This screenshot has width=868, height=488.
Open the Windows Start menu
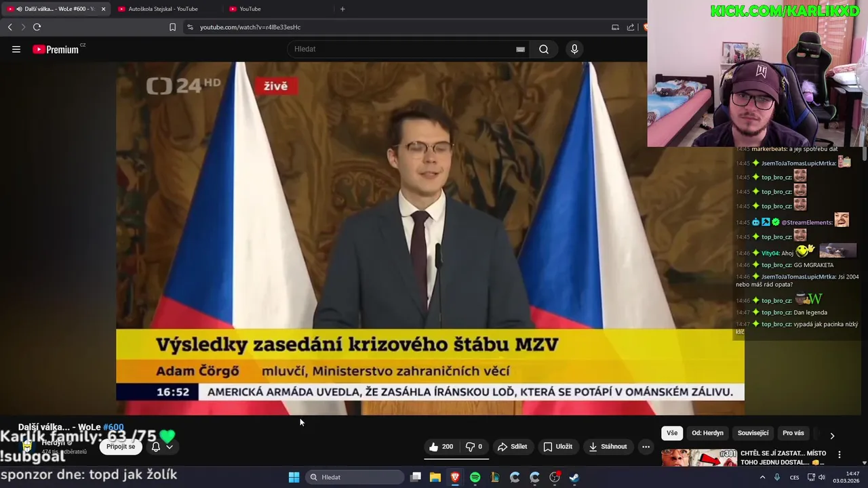pos(294,477)
